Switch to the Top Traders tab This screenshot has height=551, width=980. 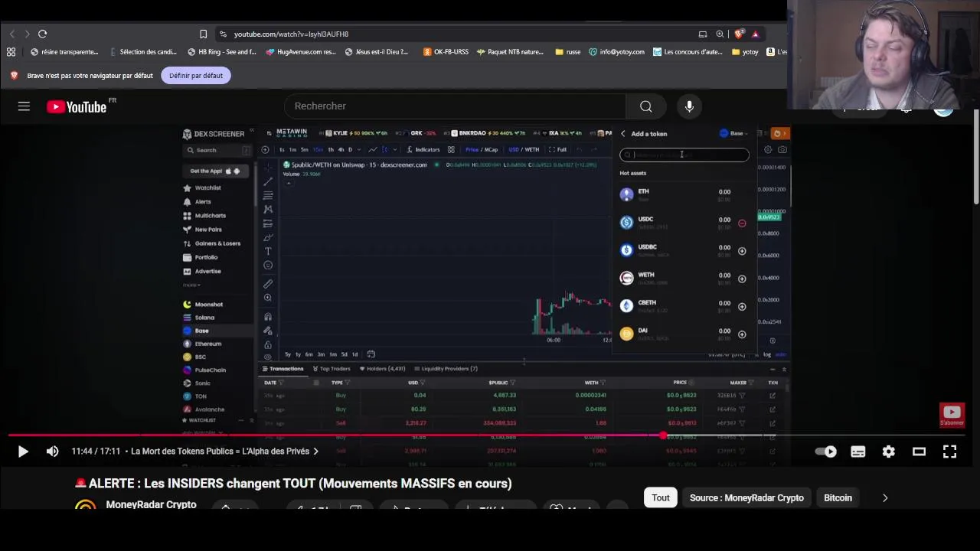coord(331,369)
